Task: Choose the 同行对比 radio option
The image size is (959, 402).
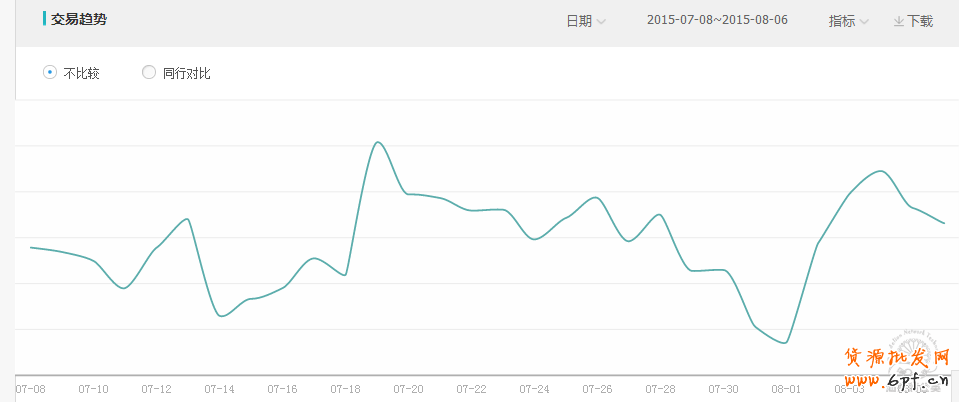Action: (149, 72)
